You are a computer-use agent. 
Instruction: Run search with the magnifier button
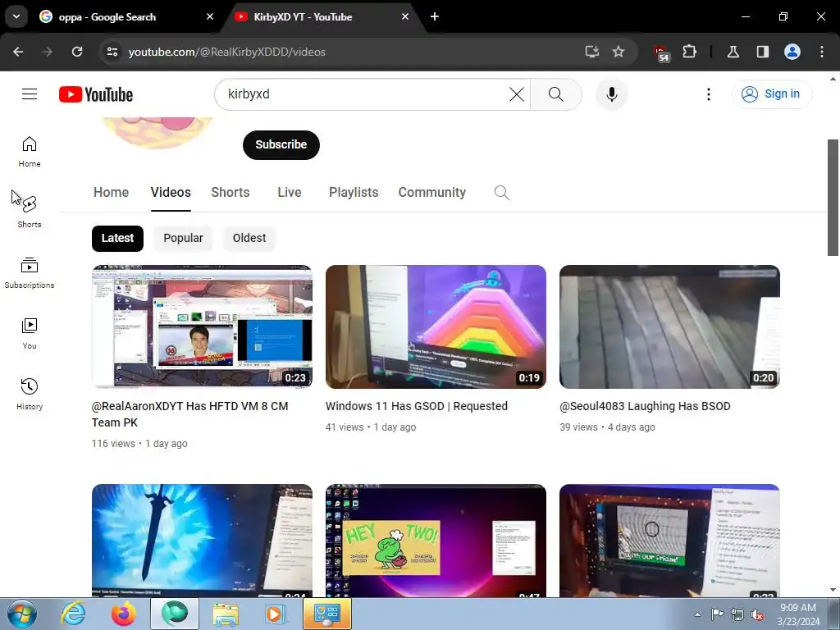coord(555,94)
